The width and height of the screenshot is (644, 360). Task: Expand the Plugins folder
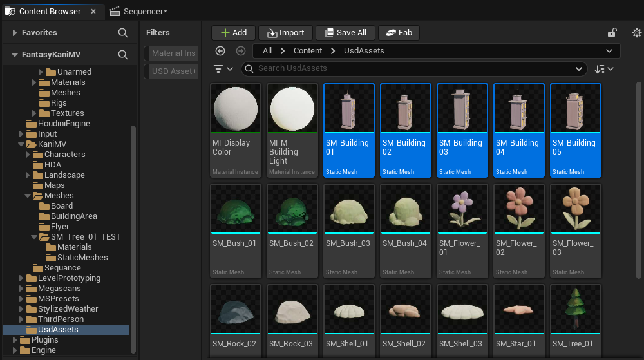(15, 340)
